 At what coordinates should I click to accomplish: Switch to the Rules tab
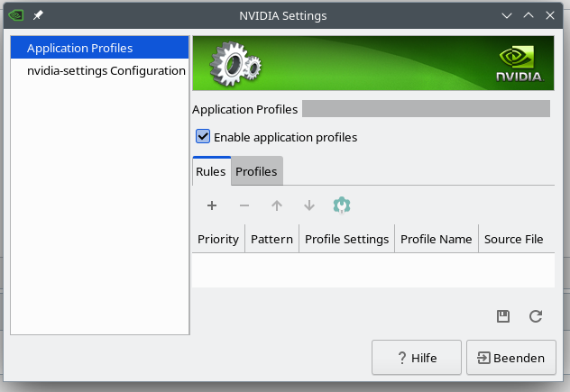pos(211,171)
